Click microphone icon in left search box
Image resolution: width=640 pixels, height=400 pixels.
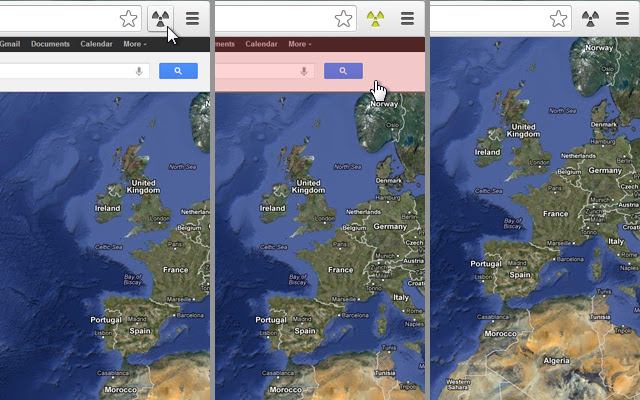pos(139,71)
